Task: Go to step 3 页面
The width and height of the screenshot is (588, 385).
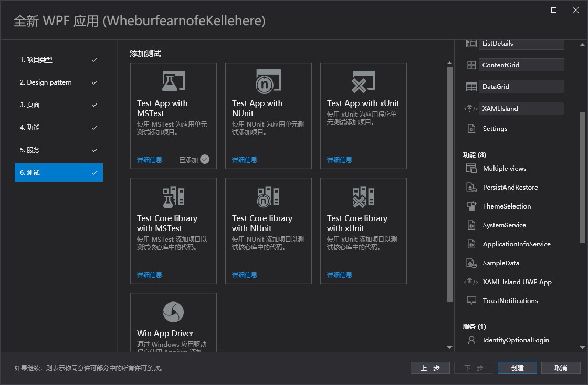Action: point(58,105)
